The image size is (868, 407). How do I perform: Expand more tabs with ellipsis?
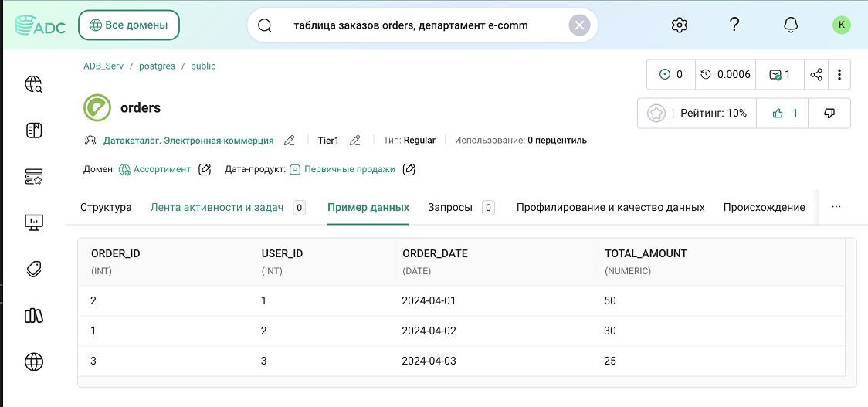click(x=836, y=206)
